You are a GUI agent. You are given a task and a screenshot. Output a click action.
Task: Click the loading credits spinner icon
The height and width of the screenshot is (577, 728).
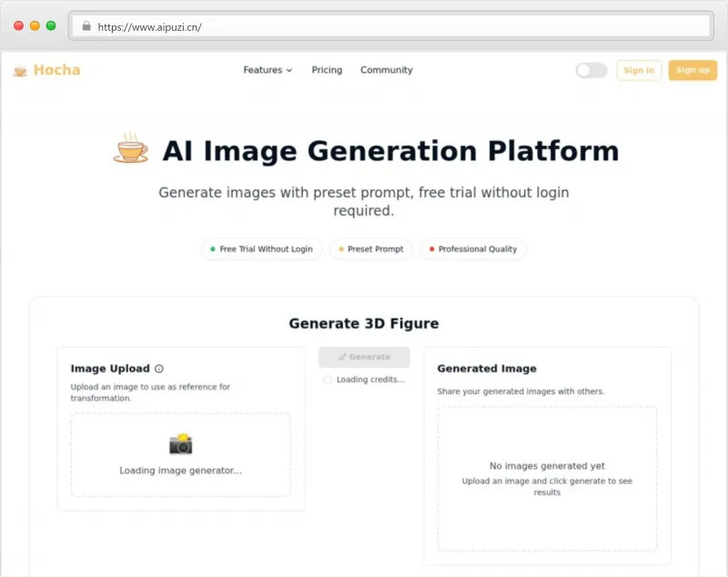point(328,380)
